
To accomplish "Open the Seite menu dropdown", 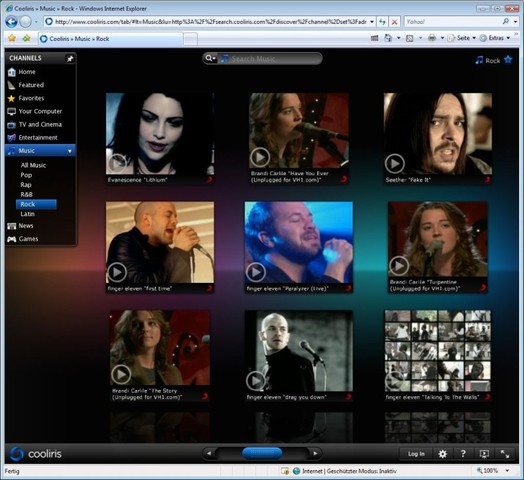I will [x=463, y=38].
